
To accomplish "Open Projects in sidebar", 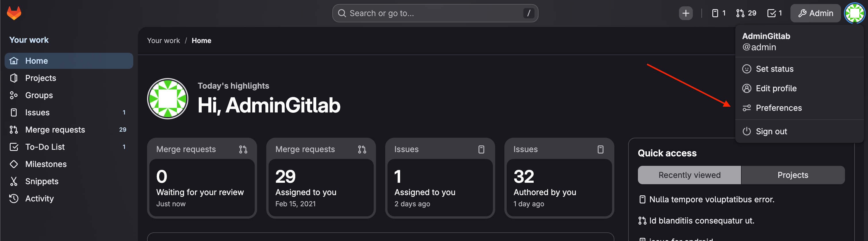I will pos(69,78).
